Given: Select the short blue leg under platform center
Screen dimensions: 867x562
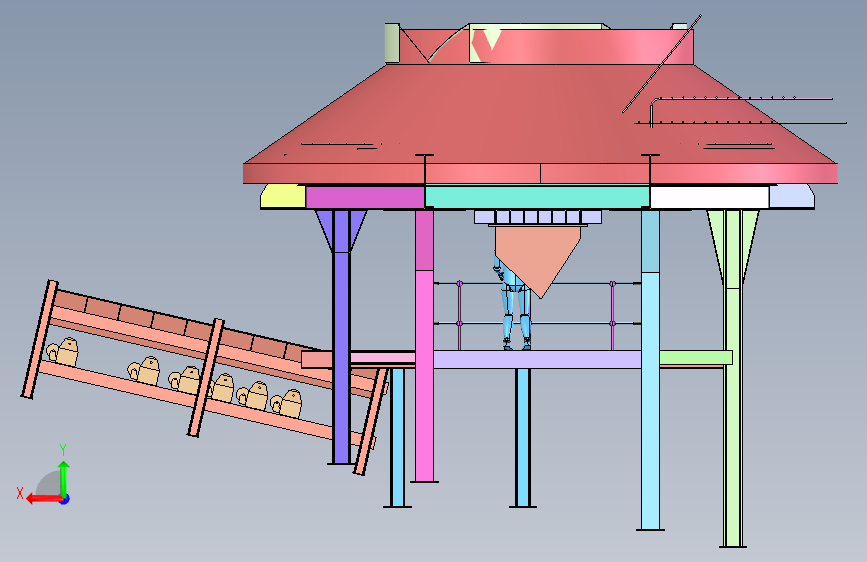Looking at the screenshot, I should pos(523,437).
